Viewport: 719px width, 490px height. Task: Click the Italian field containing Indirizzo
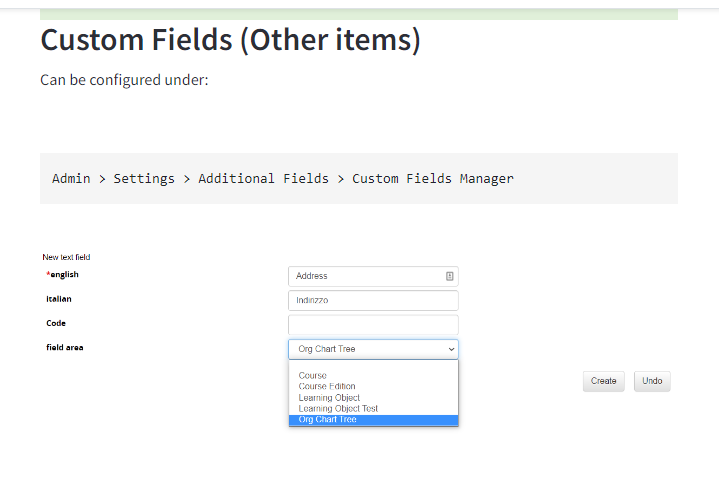372,301
